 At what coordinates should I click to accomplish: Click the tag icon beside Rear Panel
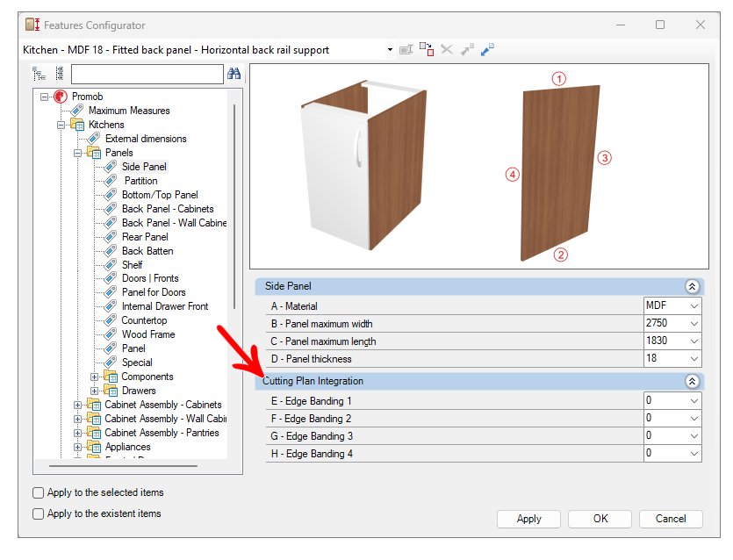111,237
